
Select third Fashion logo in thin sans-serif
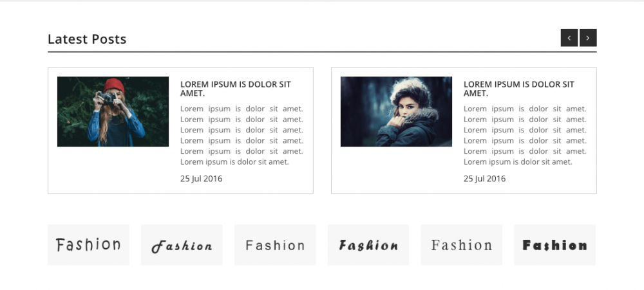pos(275,245)
